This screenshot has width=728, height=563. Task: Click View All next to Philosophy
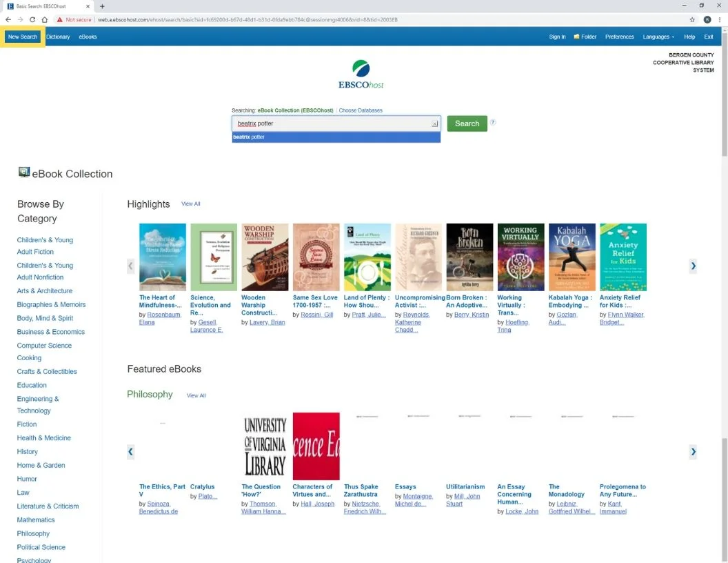point(196,395)
